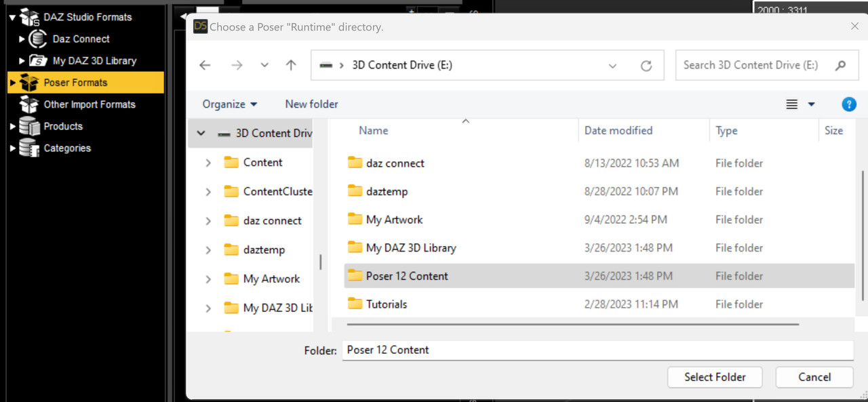Viewport: 868px width, 402px height.
Task: Open the view options dropdown arrow
Action: pyautogui.click(x=811, y=104)
